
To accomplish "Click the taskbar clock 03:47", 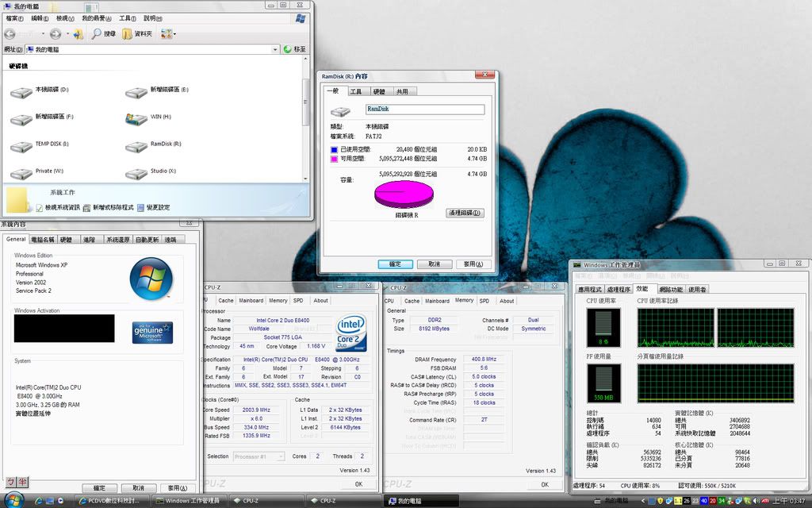I will tap(790, 502).
